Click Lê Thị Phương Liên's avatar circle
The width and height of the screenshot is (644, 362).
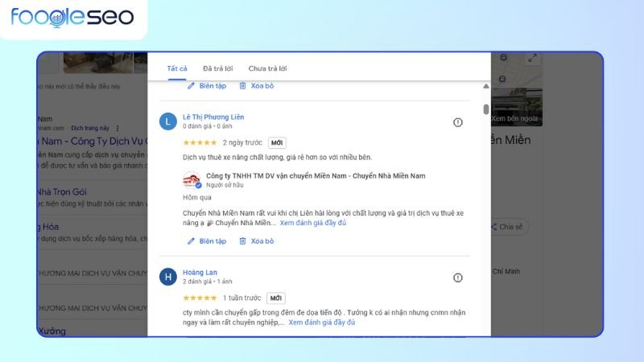tap(167, 122)
